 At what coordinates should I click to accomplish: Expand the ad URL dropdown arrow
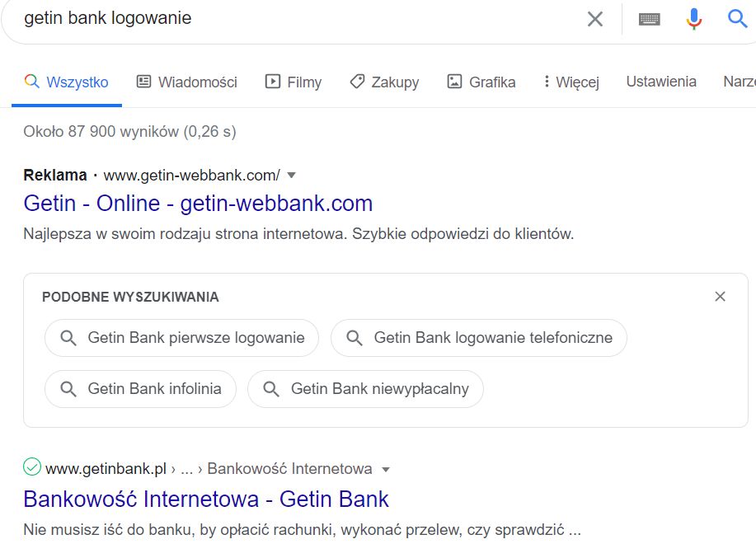pyautogui.click(x=291, y=175)
